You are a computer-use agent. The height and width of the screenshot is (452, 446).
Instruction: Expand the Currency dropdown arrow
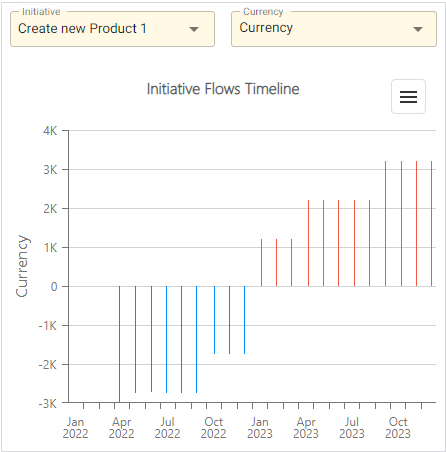pyautogui.click(x=418, y=29)
